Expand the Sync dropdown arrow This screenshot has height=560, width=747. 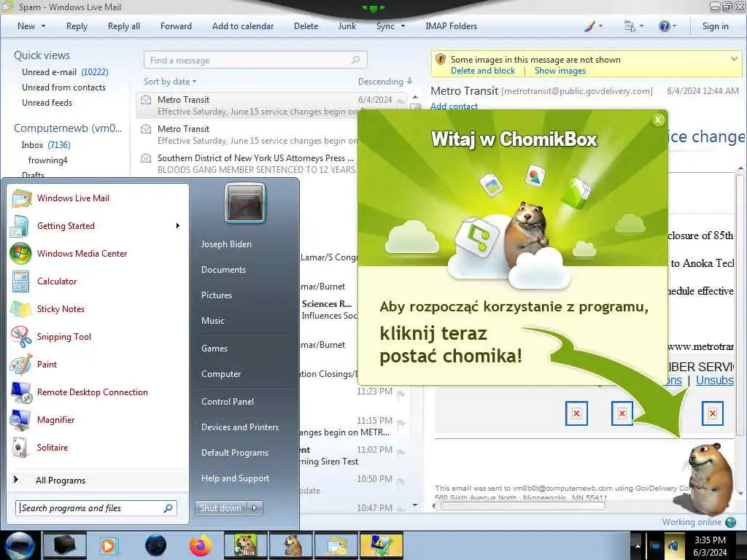[x=403, y=26]
